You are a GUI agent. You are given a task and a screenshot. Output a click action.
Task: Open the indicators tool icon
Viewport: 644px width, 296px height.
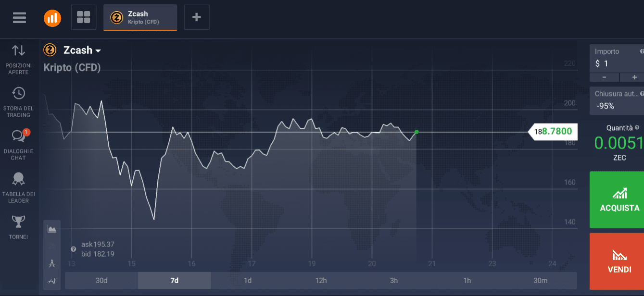coord(52,281)
